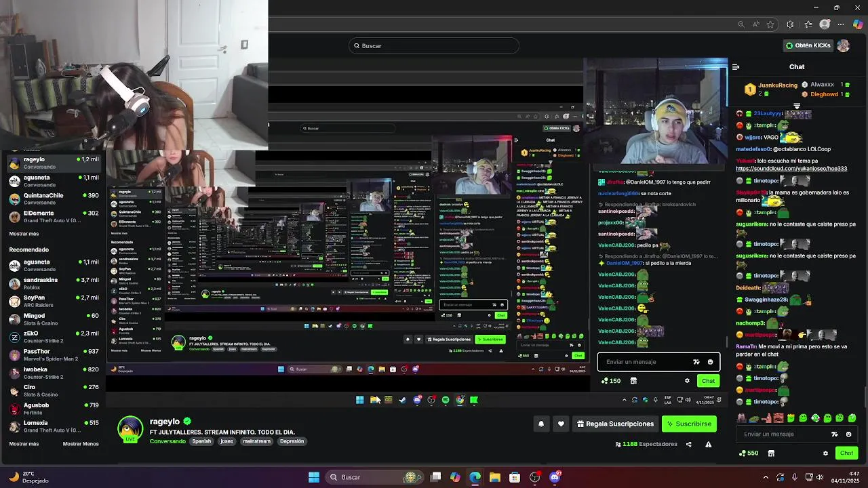Open the soundcloud link in chat
This screenshot has width=868, height=488.
pyautogui.click(x=791, y=169)
